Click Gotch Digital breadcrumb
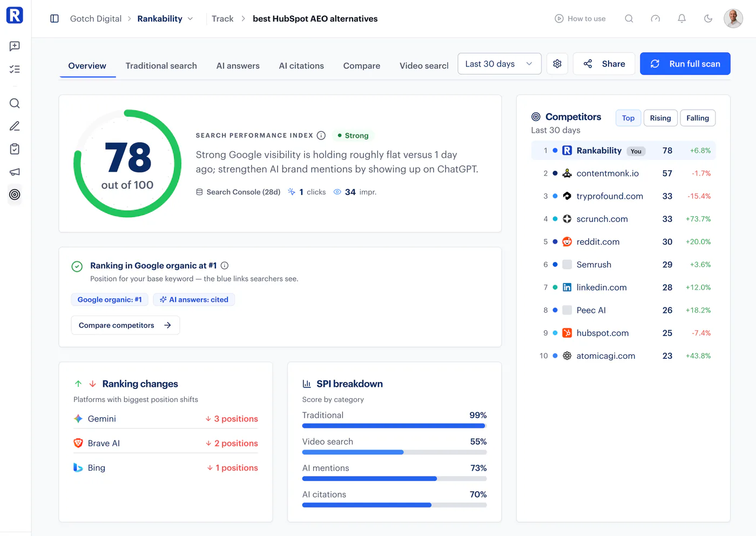Image resolution: width=756 pixels, height=536 pixels. [x=96, y=19]
